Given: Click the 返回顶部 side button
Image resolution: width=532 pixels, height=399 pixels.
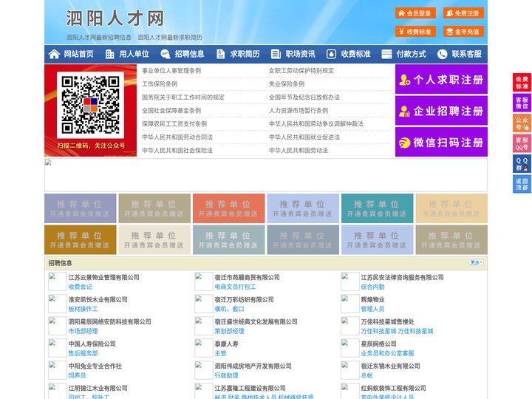Looking at the screenshot, I should [x=522, y=184].
